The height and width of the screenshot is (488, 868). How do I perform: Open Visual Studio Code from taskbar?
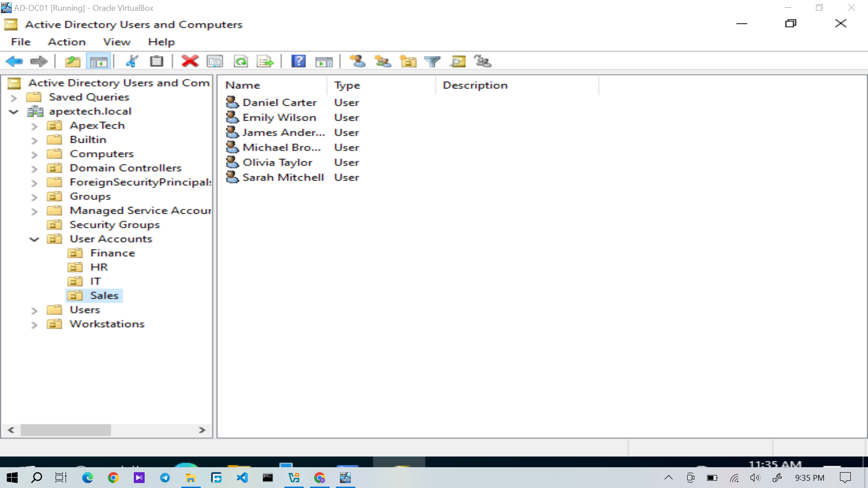pyautogui.click(x=242, y=478)
